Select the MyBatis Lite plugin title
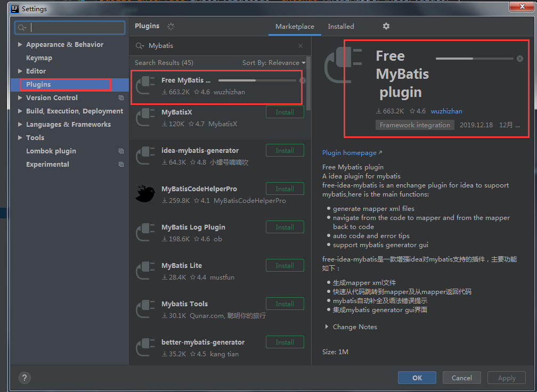This screenshot has width=537, height=392. click(x=182, y=266)
